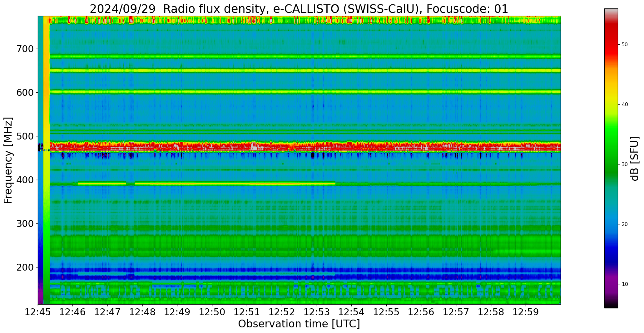Click the vertical yellow calibration stripe at left edge
Image resolution: width=644 pixels, height=333 pixels.
[x=46, y=160]
